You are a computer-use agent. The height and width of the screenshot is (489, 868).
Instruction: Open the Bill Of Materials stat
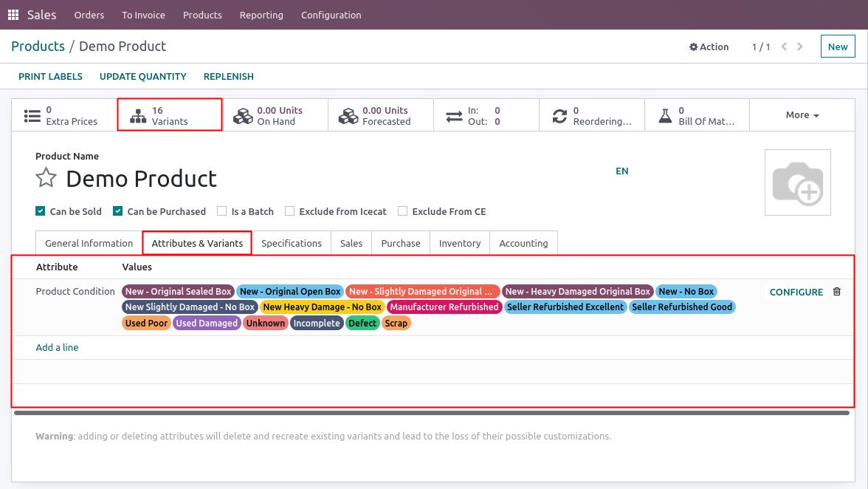[665, 115]
